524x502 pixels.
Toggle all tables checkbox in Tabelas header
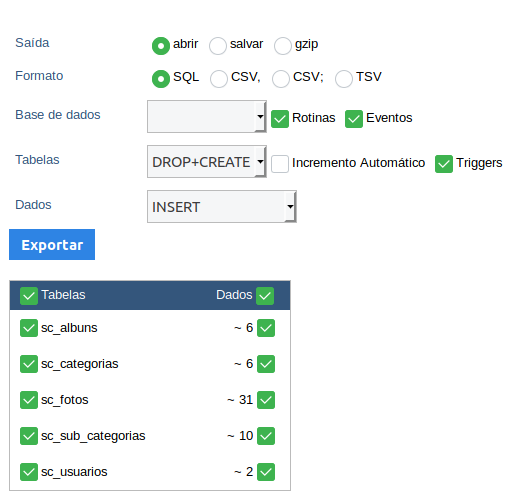29,296
